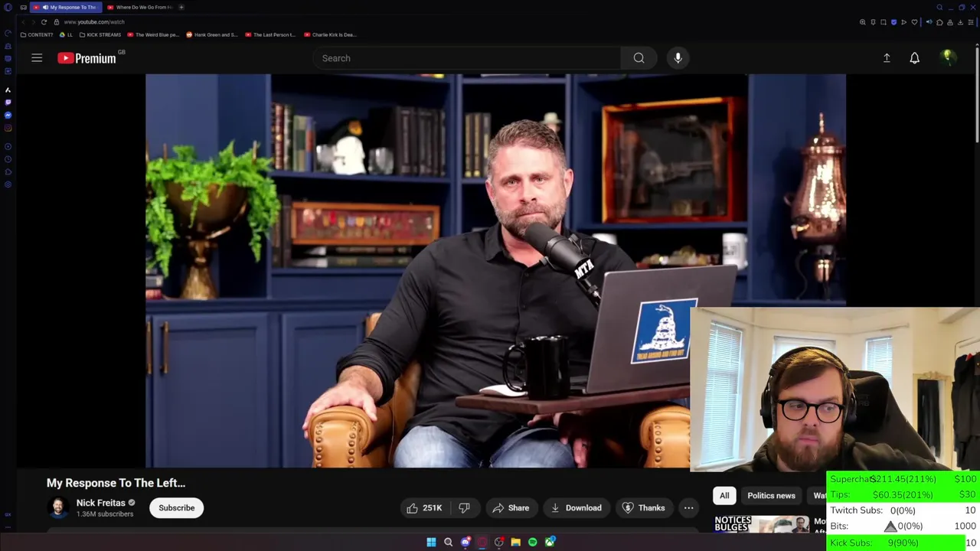Send a Thanks to the creator
The height and width of the screenshot is (551, 980).
(x=643, y=507)
